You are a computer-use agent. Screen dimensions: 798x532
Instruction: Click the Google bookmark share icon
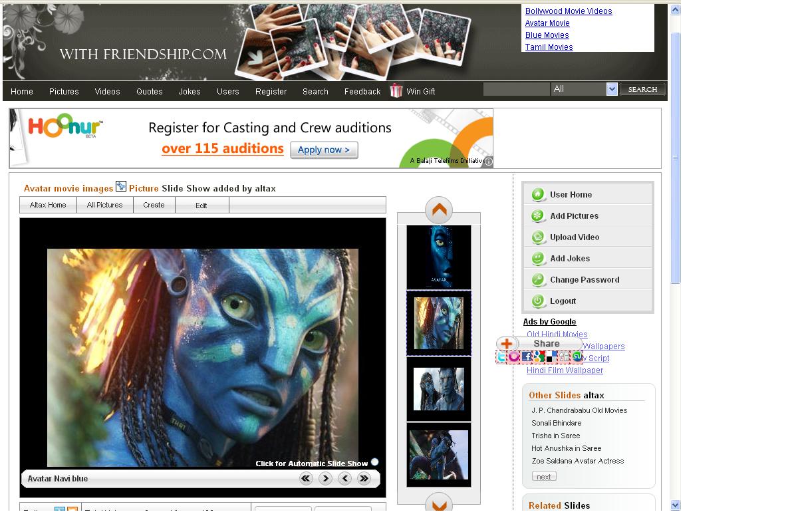(x=539, y=356)
